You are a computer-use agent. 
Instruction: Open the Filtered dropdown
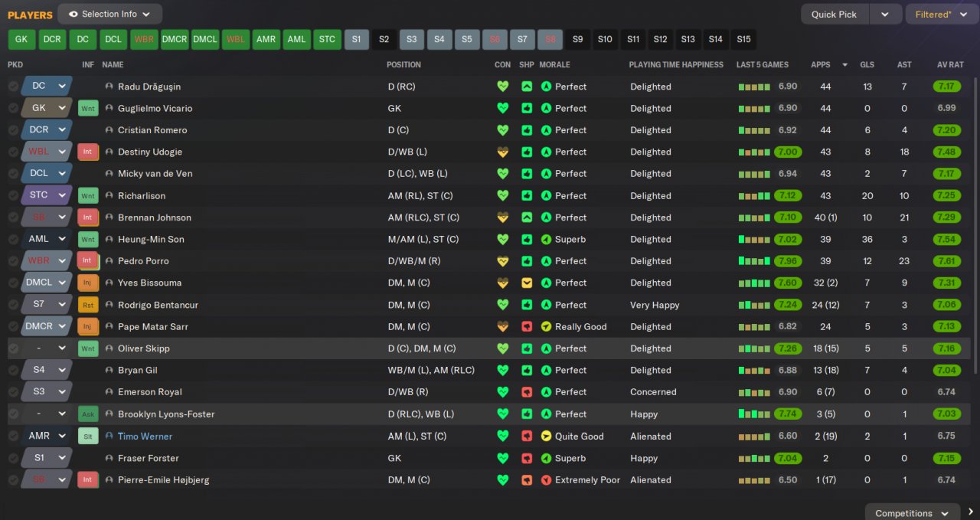point(941,14)
